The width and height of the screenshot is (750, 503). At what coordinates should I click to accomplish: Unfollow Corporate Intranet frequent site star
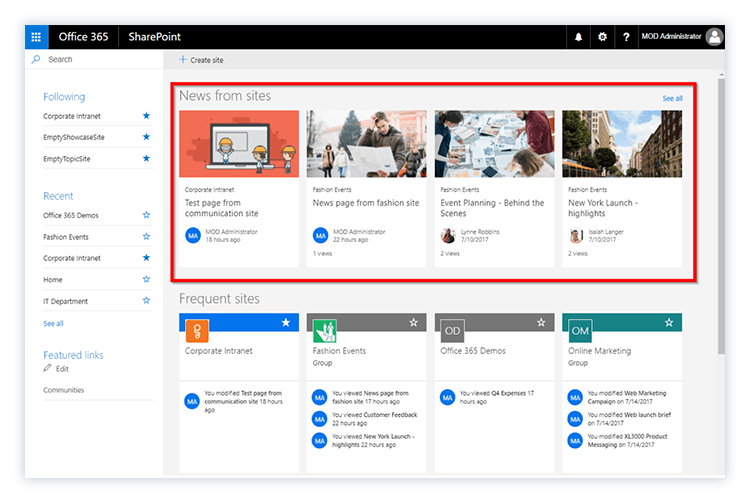286,323
